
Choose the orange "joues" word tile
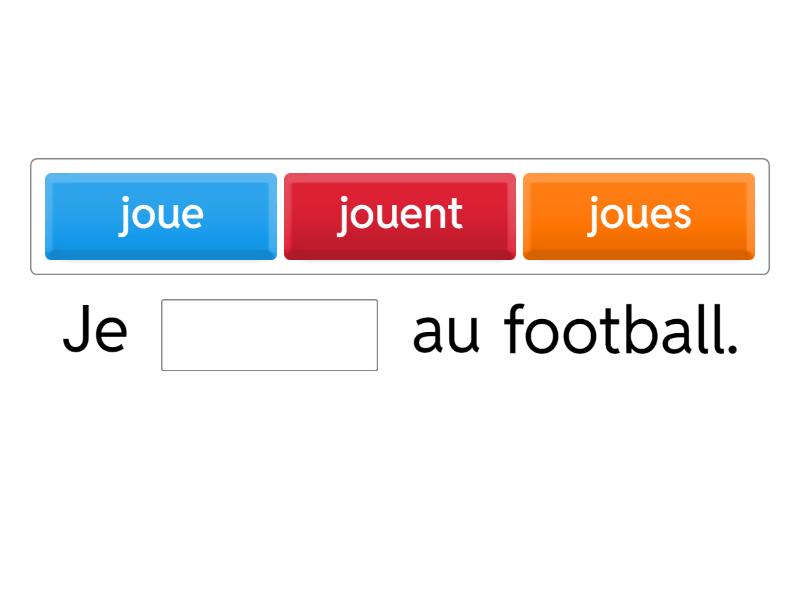[x=639, y=216]
